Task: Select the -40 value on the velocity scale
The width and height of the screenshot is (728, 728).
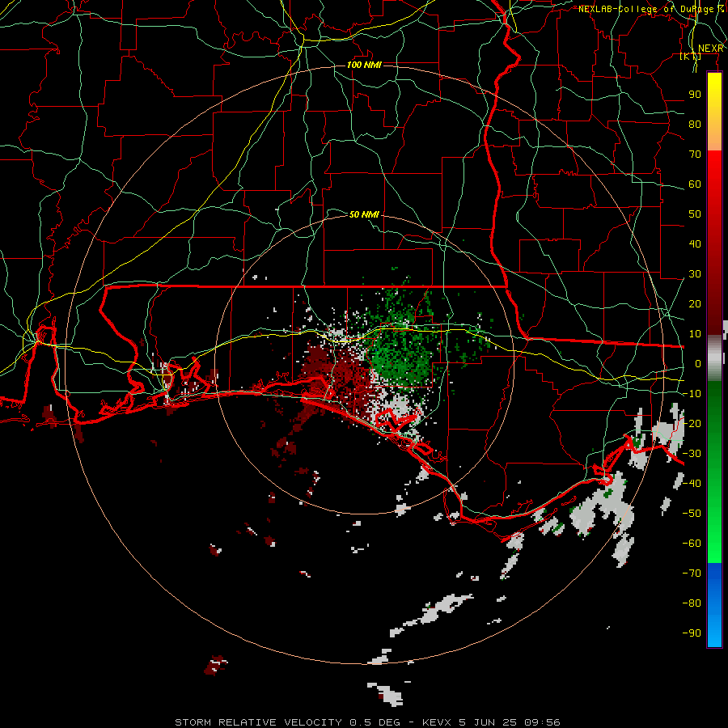Action: (692, 484)
